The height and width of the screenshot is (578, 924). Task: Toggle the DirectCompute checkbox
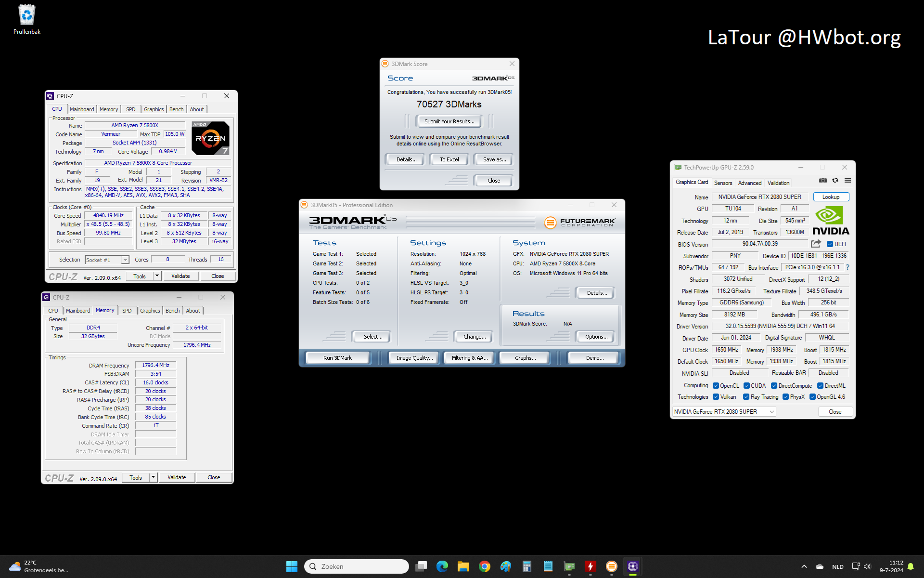click(x=774, y=386)
